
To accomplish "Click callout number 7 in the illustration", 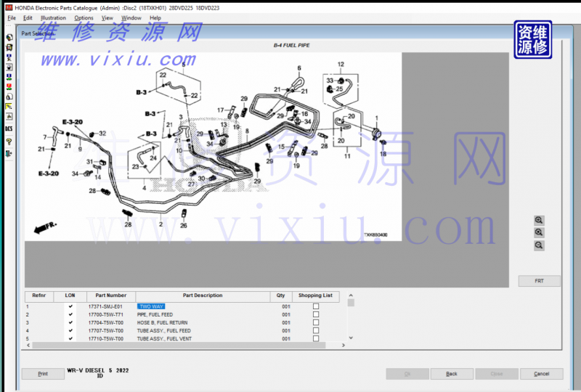I will coord(45,137).
